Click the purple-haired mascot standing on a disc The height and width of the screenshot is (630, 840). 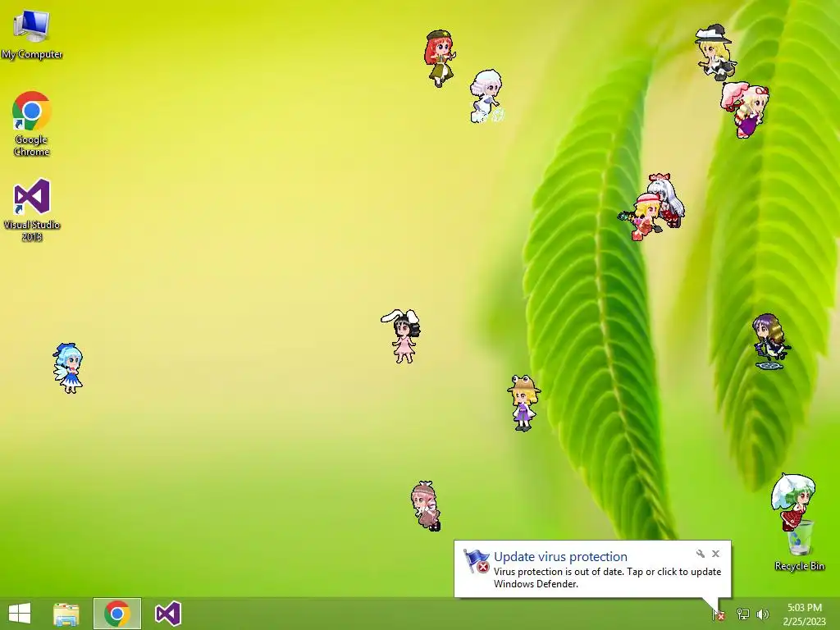click(770, 342)
